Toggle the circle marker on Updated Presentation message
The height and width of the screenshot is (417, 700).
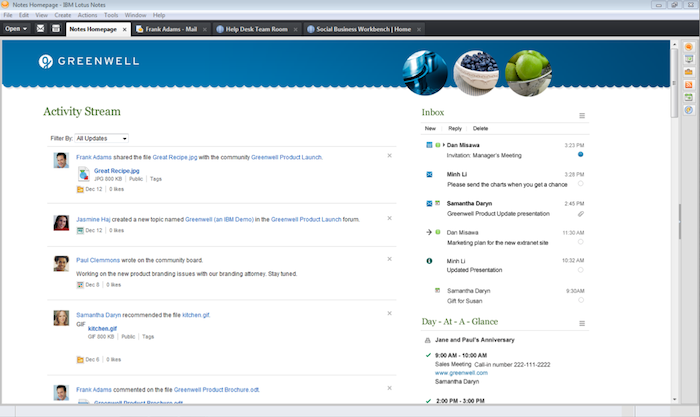tap(580, 270)
